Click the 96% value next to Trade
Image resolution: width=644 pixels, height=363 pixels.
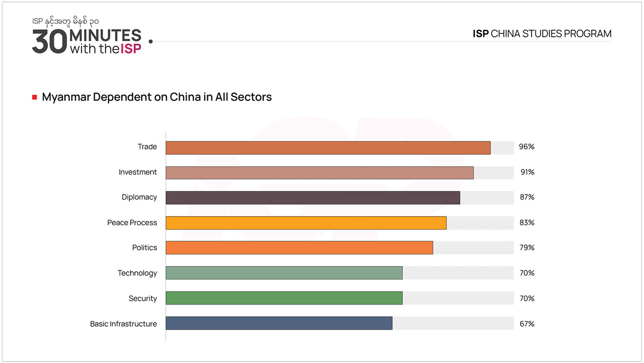[x=527, y=147]
